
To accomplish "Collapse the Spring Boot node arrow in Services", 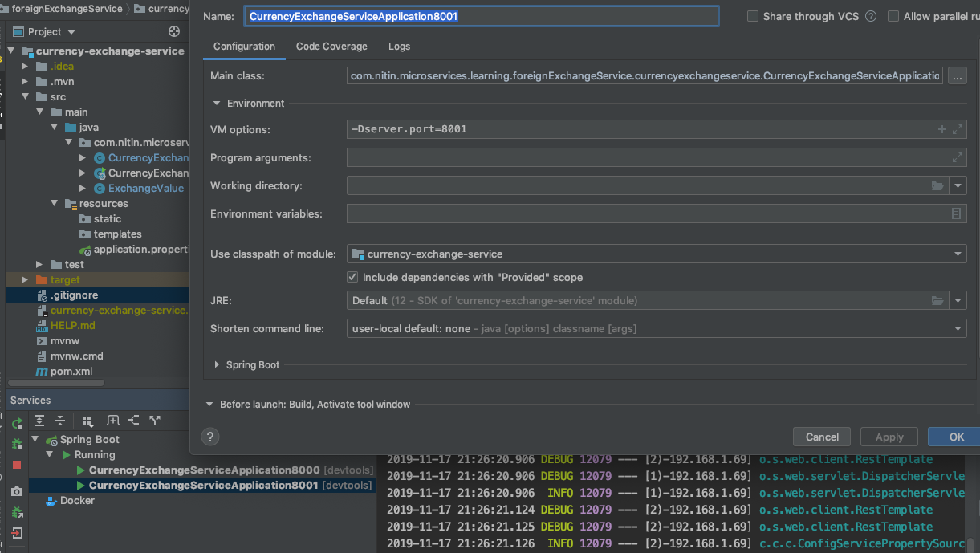I will 35,440.
